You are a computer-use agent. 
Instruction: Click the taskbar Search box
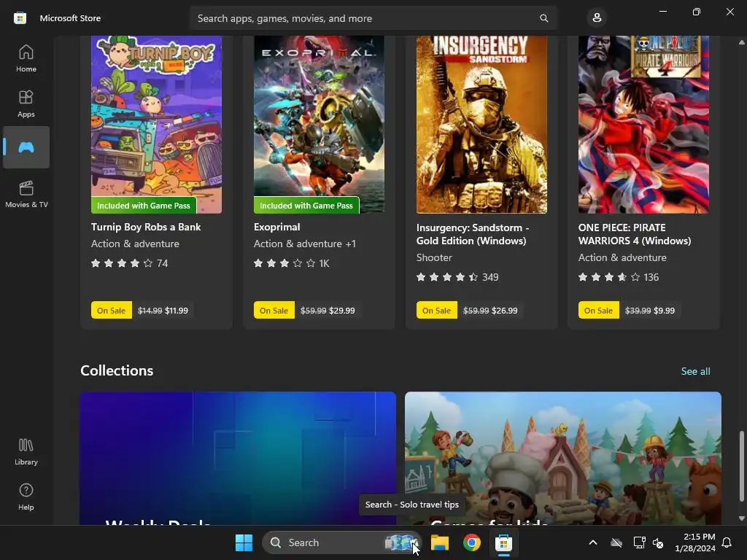coord(341,542)
